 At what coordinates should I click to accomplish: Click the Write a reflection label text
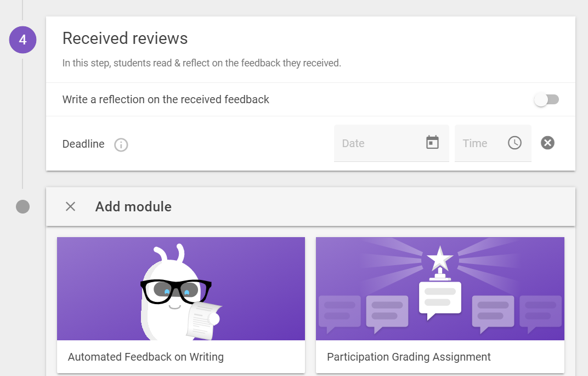pyautogui.click(x=166, y=99)
